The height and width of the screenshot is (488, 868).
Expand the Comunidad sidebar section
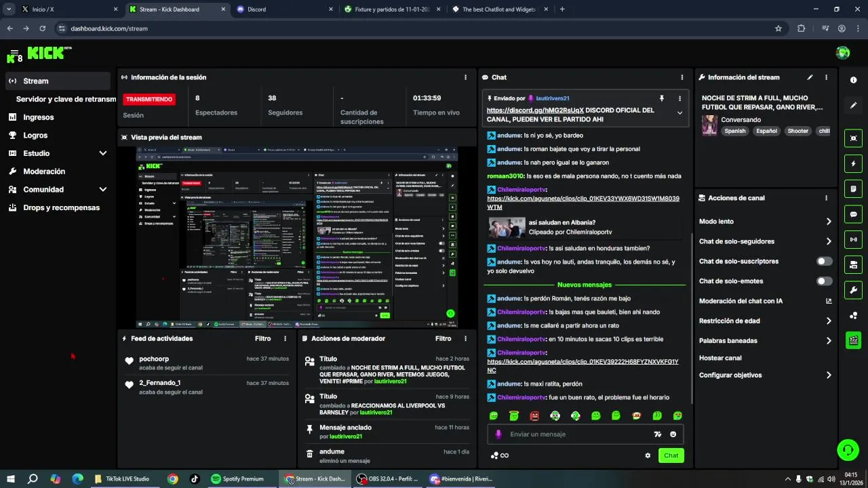103,190
